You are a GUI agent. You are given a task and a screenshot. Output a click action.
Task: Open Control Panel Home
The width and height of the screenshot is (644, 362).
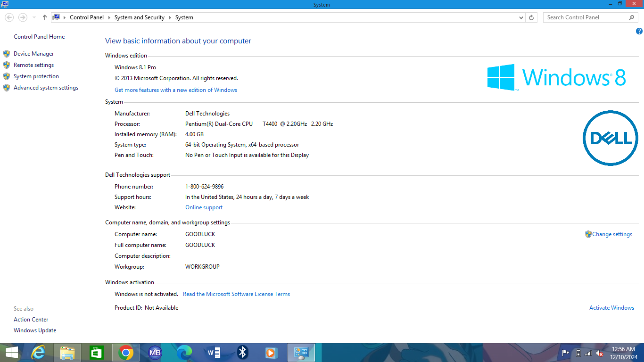point(39,37)
